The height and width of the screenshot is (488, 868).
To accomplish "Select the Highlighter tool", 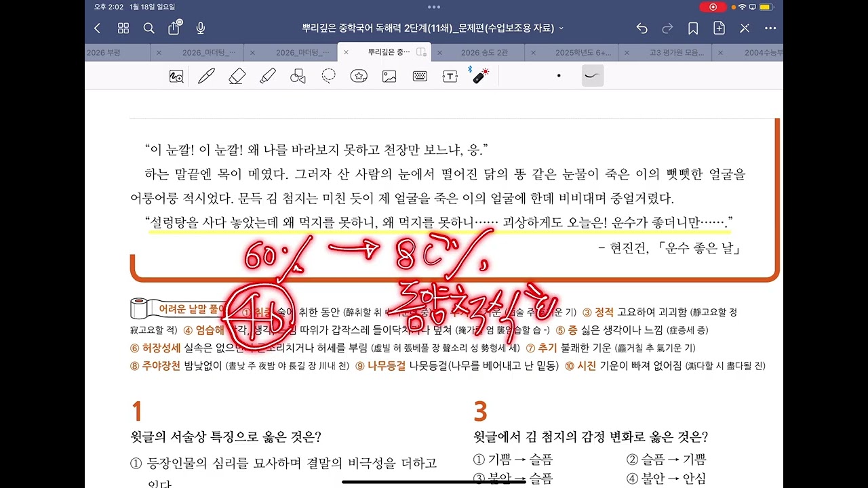I will [267, 76].
